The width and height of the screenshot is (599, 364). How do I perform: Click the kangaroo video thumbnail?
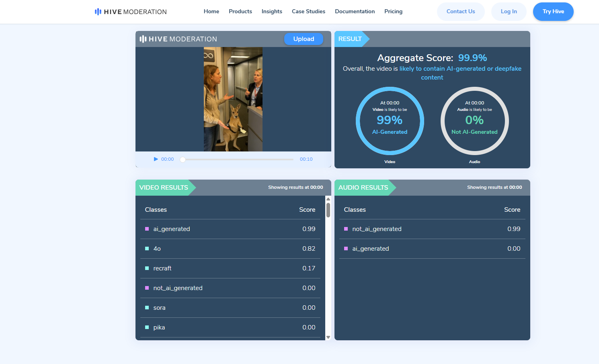pos(233,99)
